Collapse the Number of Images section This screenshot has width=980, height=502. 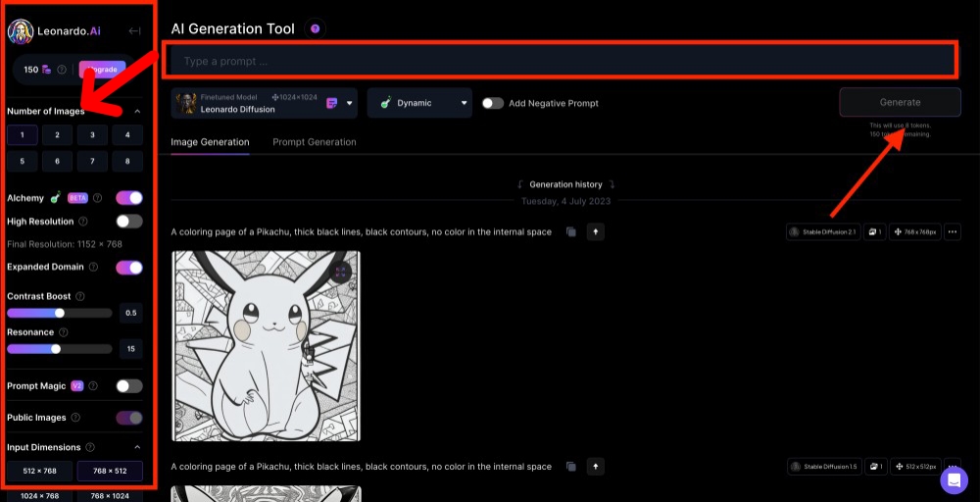pos(137,111)
